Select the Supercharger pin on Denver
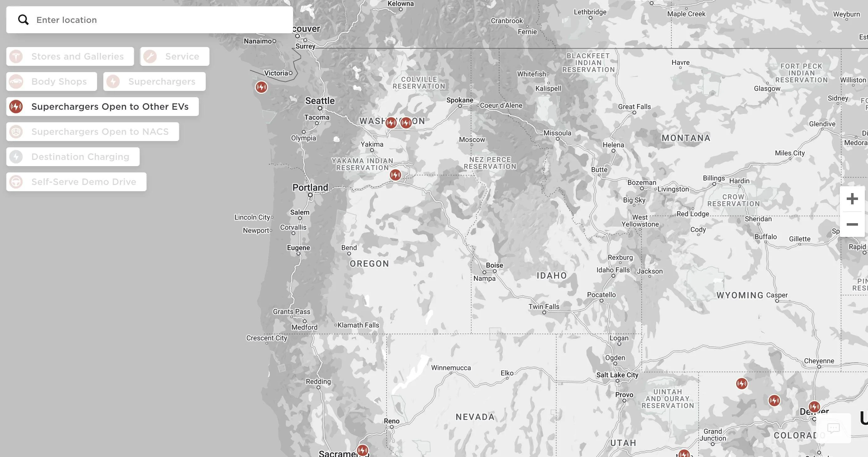The width and height of the screenshot is (868, 457). click(x=814, y=407)
